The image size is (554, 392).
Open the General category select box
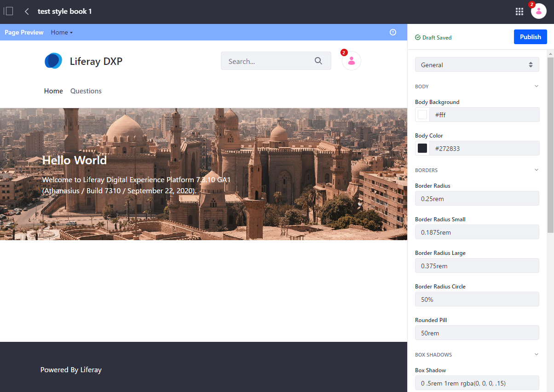tap(477, 64)
